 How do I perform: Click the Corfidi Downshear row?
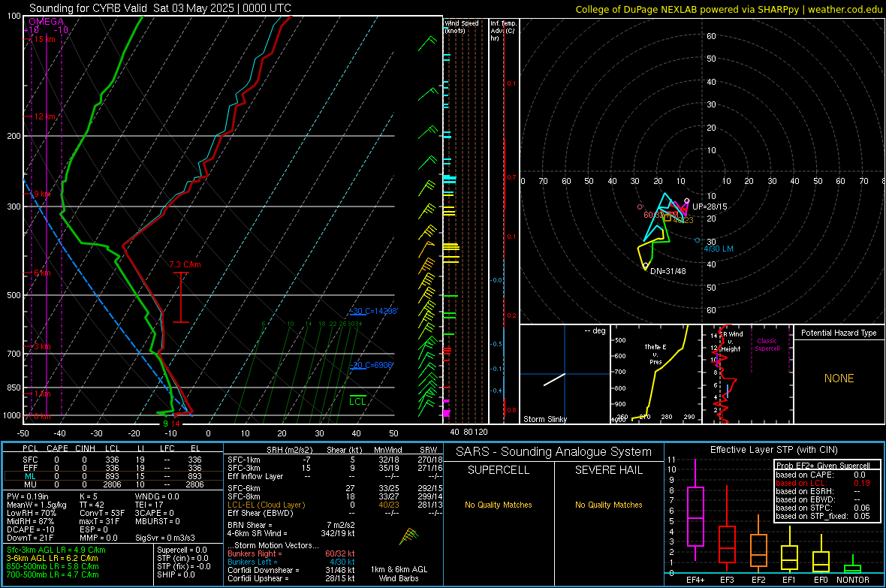291,570
